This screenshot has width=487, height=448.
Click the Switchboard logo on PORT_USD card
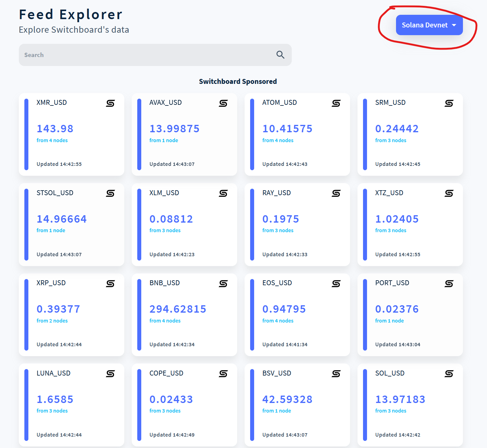point(449,284)
